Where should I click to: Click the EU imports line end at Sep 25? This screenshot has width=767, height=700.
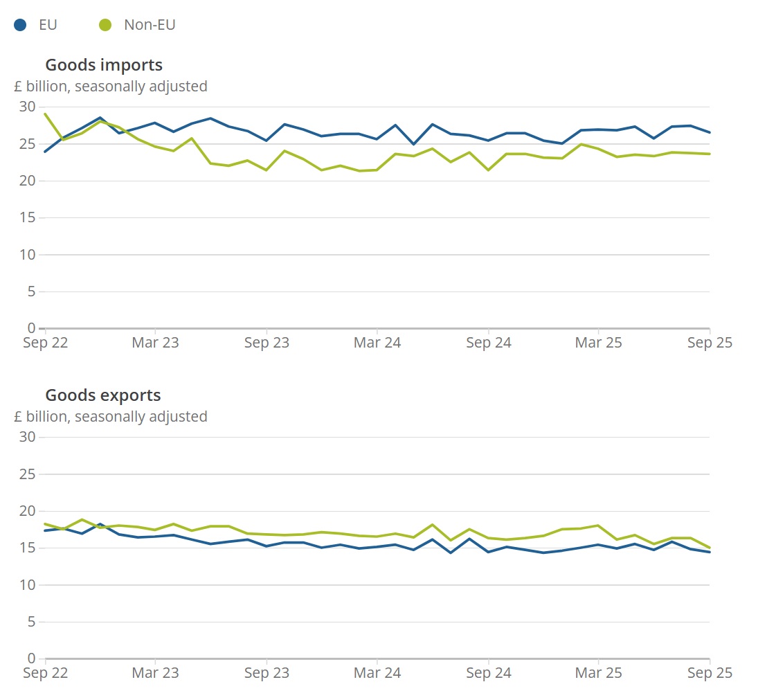click(710, 132)
